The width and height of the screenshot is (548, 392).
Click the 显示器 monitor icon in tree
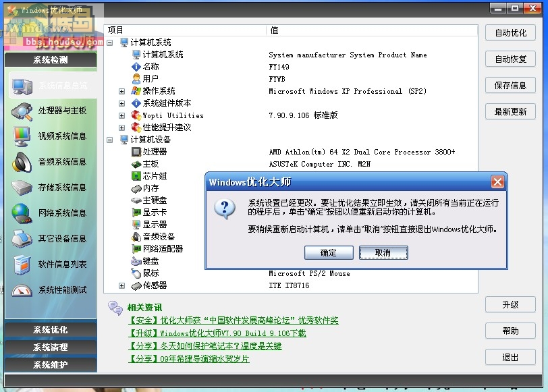click(x=136, y=225)
